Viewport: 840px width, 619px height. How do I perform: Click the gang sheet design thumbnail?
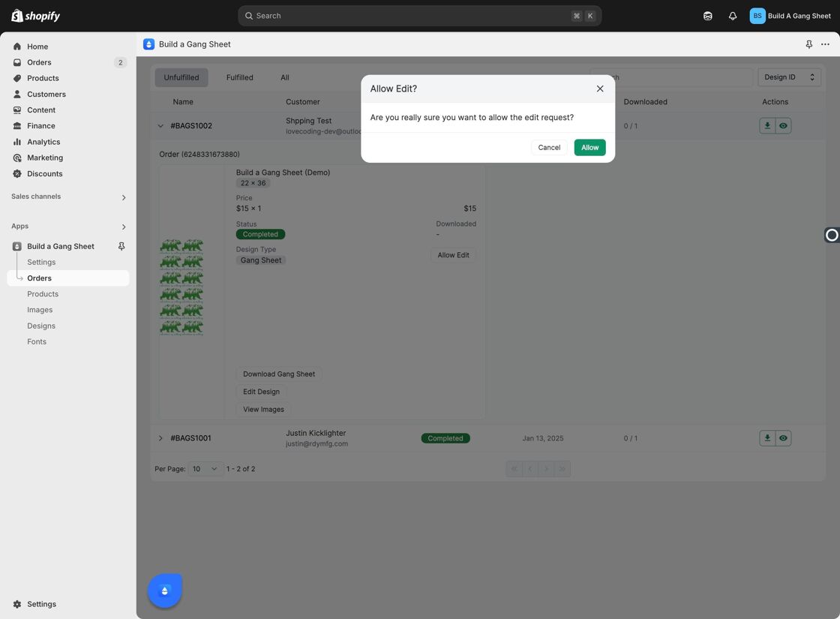[181, 287]
